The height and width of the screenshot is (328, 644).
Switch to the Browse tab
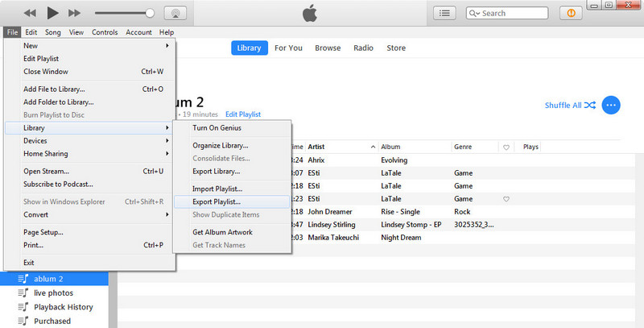(328, 48)
